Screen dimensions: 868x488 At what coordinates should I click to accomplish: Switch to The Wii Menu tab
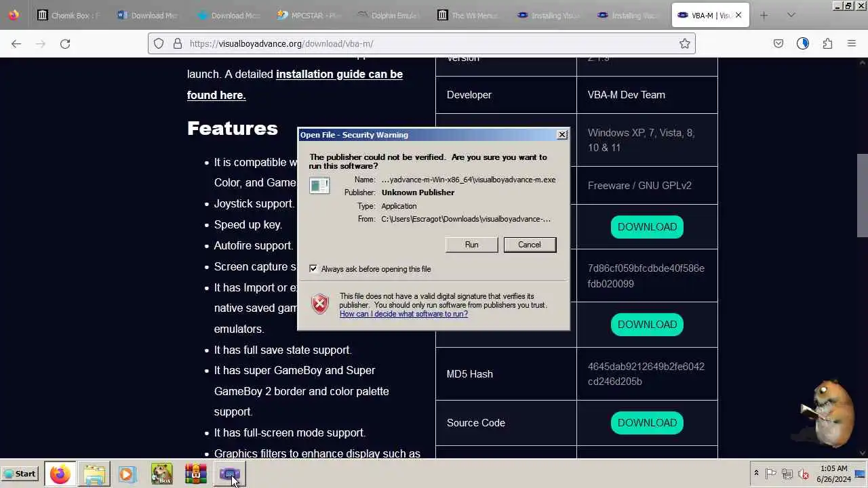(469, 15)
